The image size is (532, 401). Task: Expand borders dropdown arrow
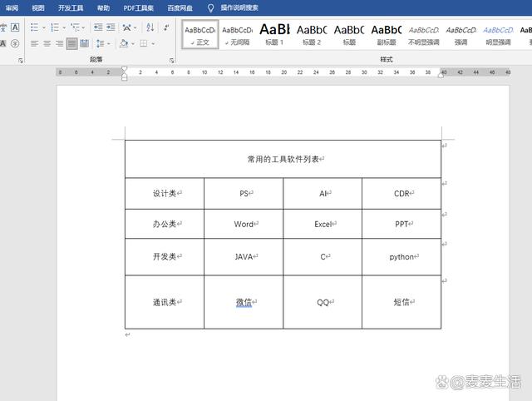pyautogui.click(x=153, y=44)
